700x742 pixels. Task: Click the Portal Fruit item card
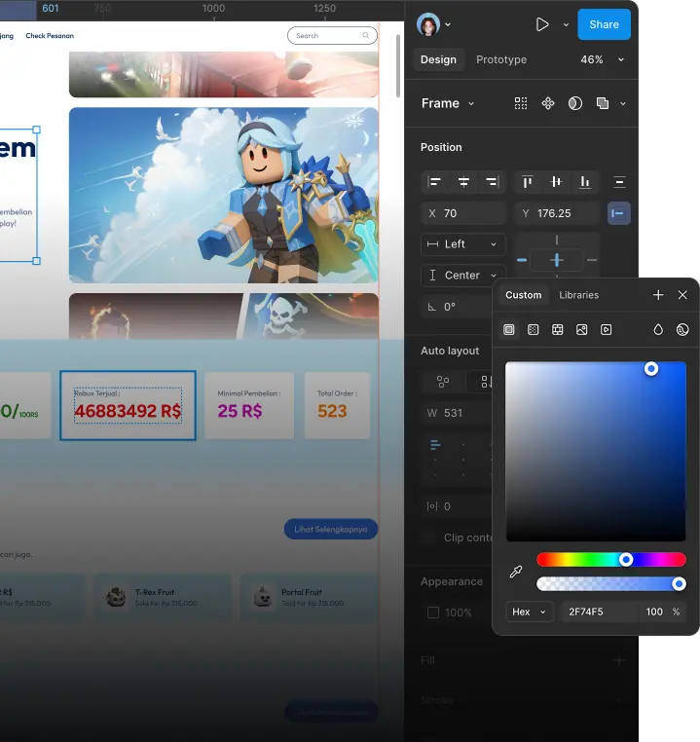(310, 597)
